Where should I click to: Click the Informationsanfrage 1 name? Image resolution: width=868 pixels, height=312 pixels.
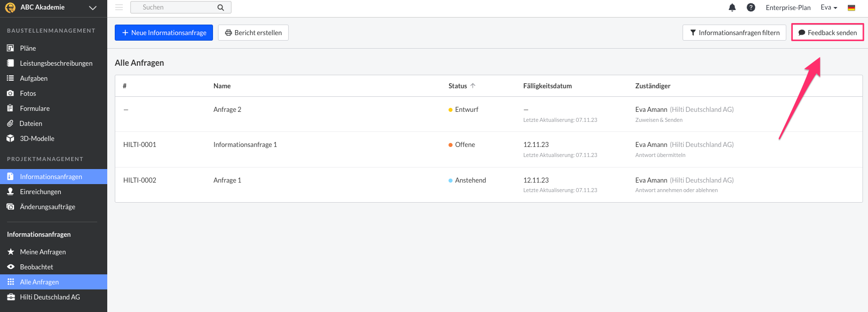pyautogui.click(x=245, y=144)
